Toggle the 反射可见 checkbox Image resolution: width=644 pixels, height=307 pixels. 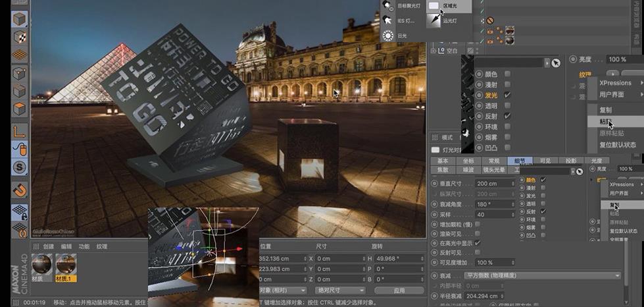[478, 252]
